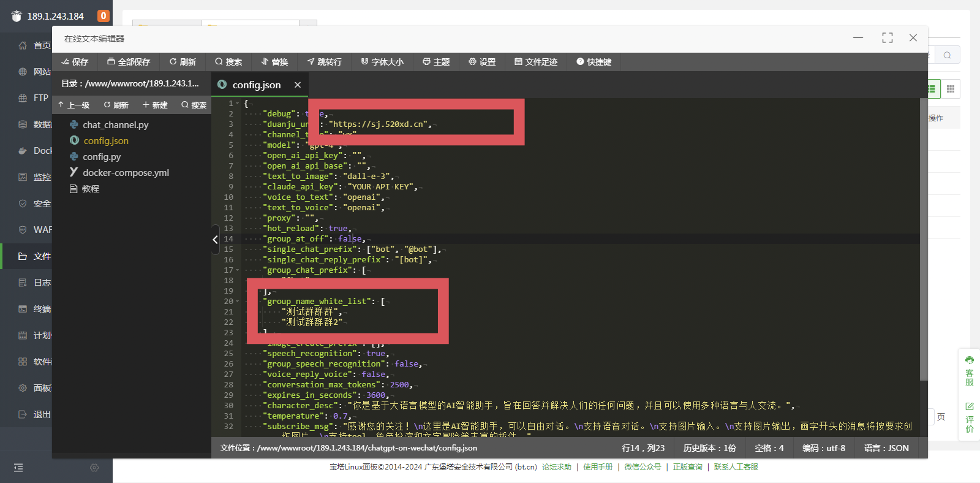Open chat_channel.py in file tree
980x483 pixels.
[x=115, y=124]
